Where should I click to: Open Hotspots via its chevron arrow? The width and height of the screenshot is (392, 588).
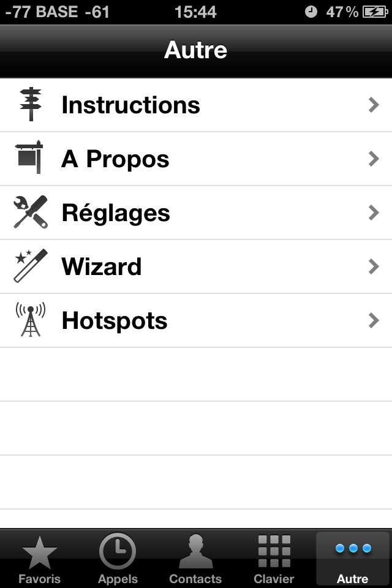pyautogui.click(x=374, y=320)
